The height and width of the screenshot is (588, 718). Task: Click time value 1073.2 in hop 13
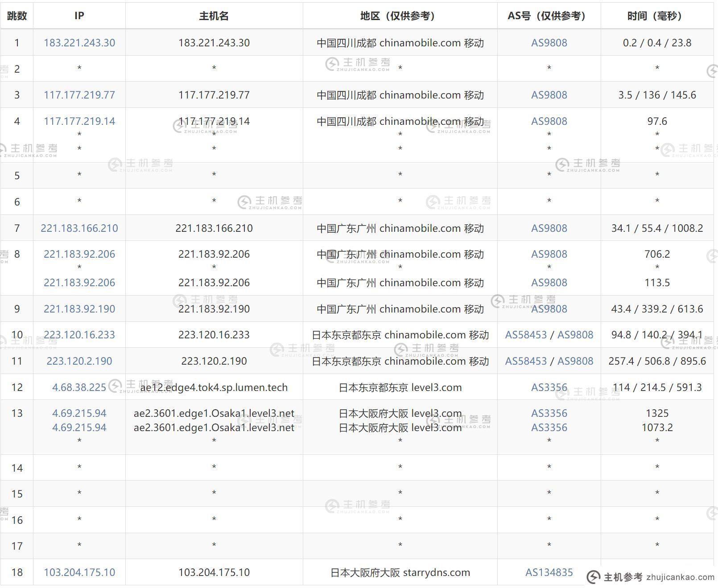click(x=657, y=428)
